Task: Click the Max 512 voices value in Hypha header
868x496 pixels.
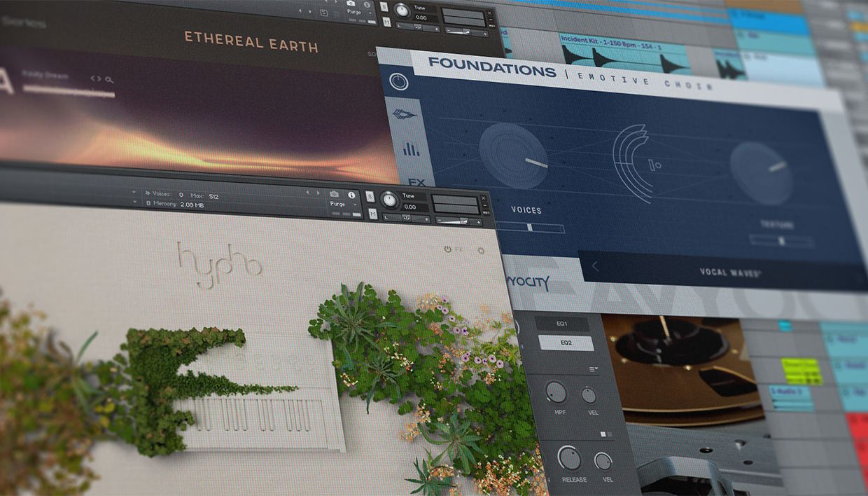Action: (x=213, y=195)
